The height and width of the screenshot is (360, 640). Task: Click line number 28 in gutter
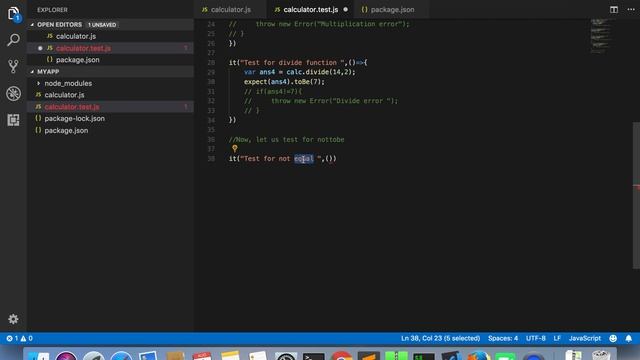tap(211, 62)
